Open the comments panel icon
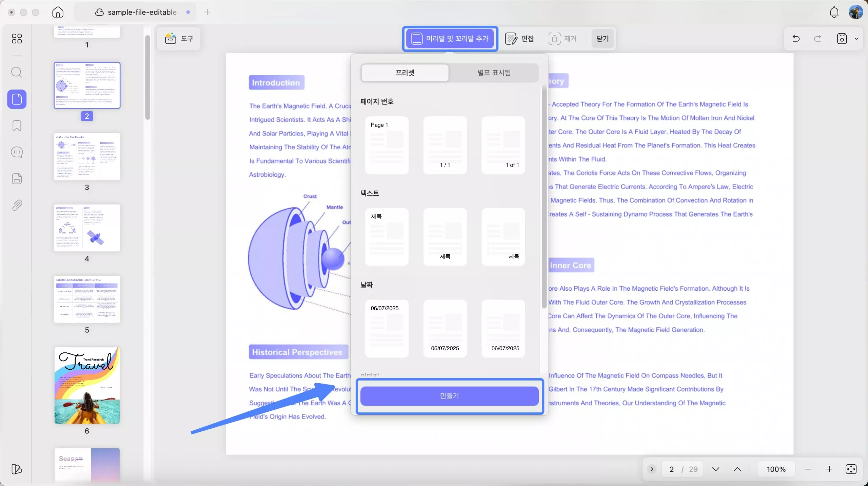This screenshot has height=486, width=868. pyautogui.click(x=17, y=152)
